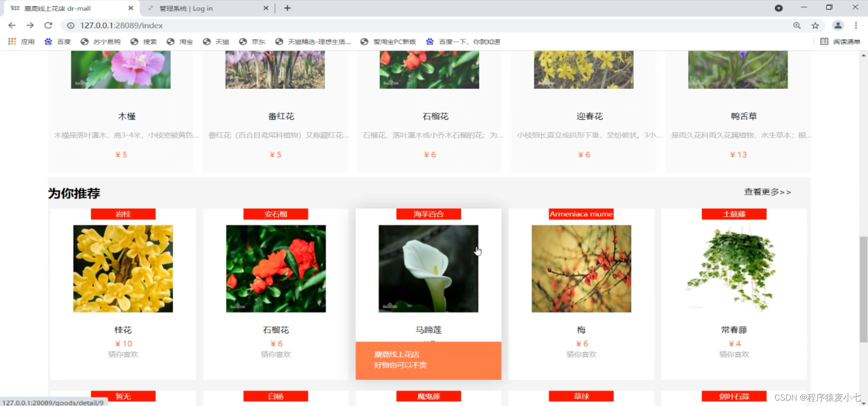Open the user profile avatar icon

(838, 26)
